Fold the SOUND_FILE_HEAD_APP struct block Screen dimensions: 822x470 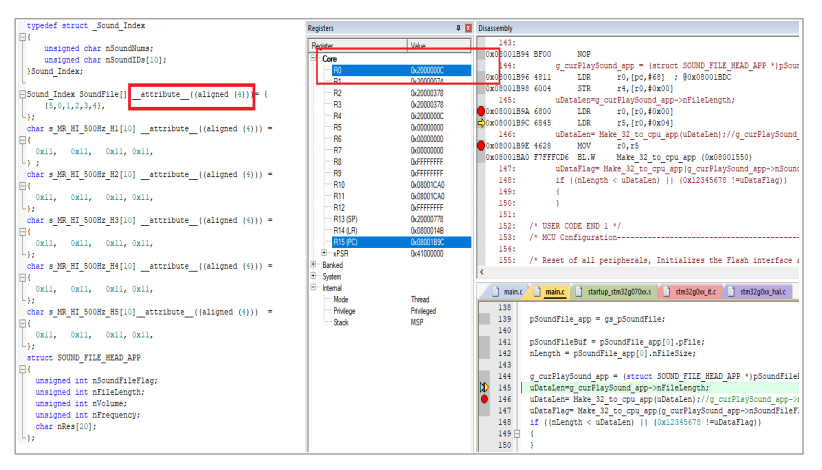click(x=22, y=369)
